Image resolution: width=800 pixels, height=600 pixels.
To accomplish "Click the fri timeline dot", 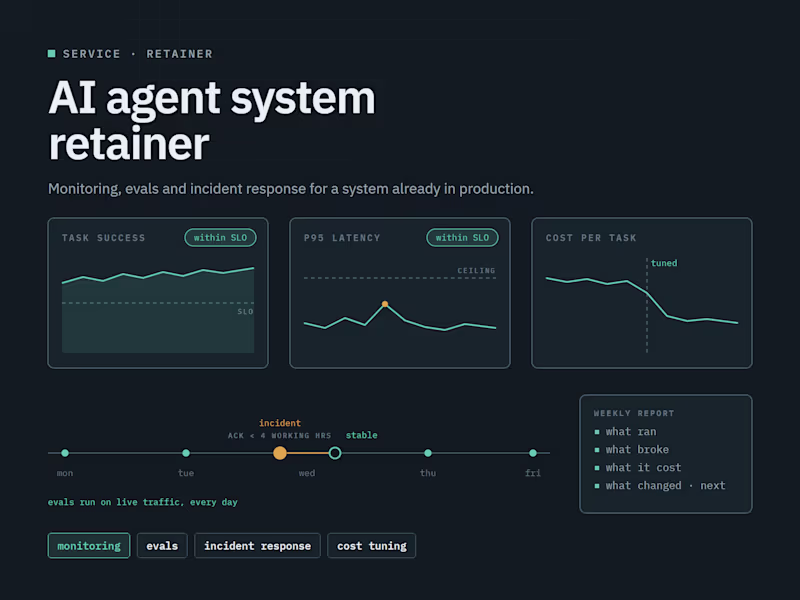I will [x=533, y=453].
